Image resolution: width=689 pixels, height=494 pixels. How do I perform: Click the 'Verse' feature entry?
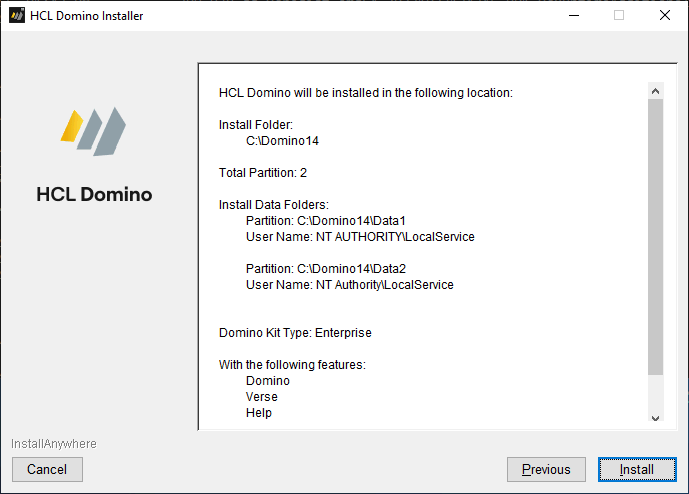(x=261, y=397)
